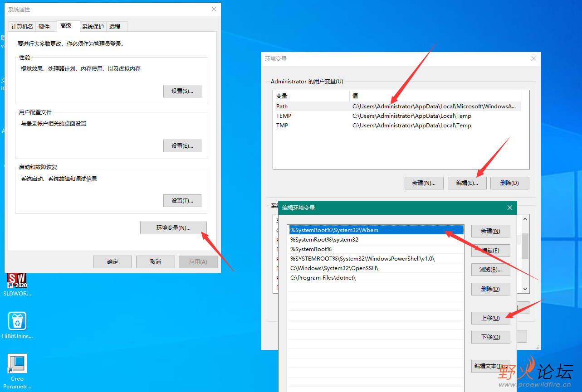Select the Path user variable row
This screenshot has height=392, width=582.
pyautogui.click(x=397, y=106)
